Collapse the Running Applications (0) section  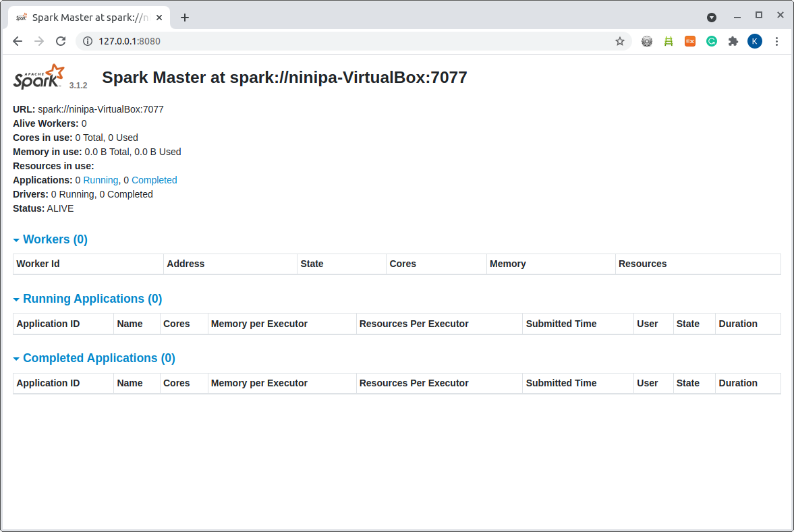(88, 299)
